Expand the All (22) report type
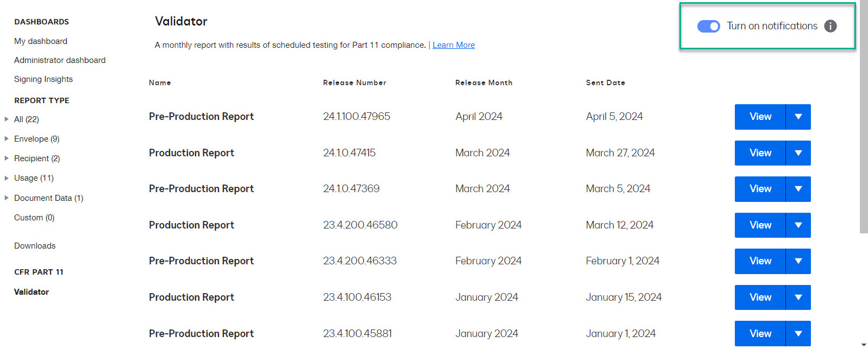The height and width of the screenshot is (349, 868). (x=7, y=119)
